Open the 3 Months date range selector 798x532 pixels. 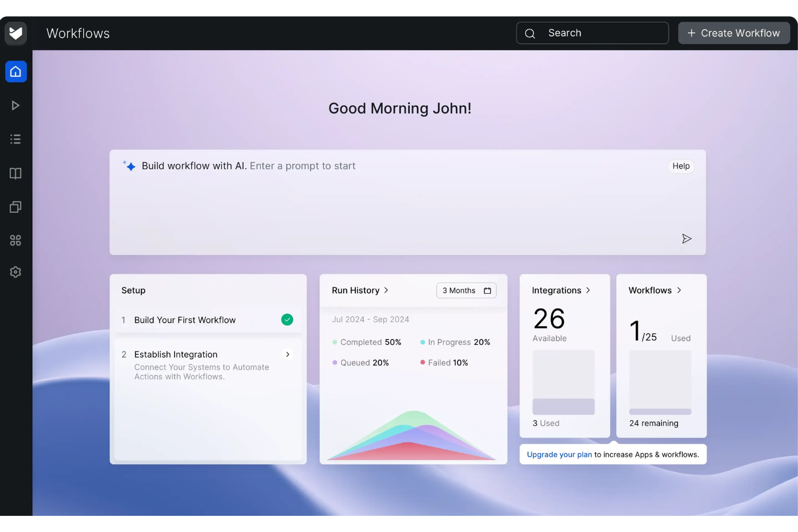pos(466,290)
